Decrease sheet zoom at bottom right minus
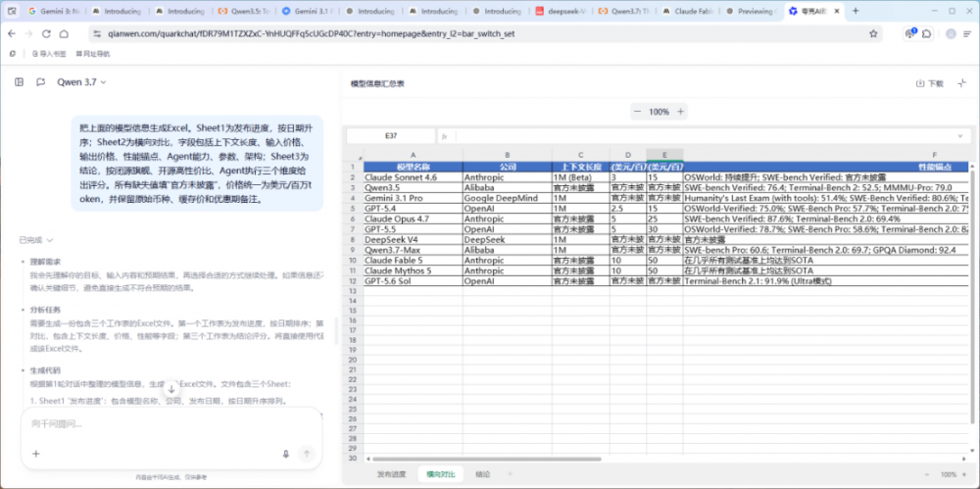This screenshot has width=980, height=489. pyautogui.click(x=927, y=474)
